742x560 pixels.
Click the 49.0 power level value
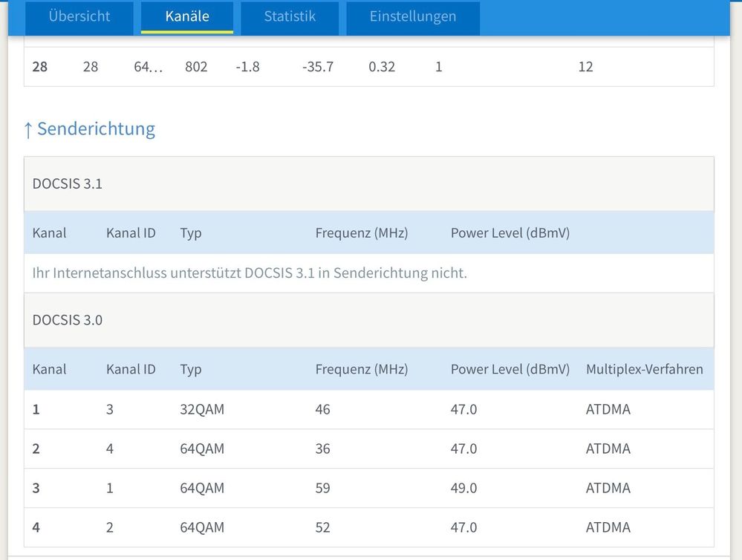pyautogui.click(x=463, y=488)
